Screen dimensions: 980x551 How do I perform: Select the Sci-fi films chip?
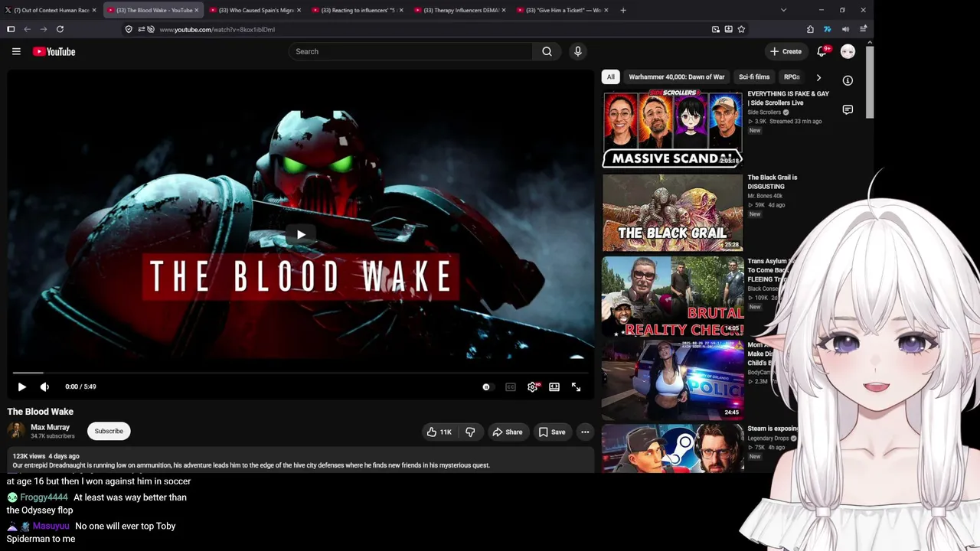point(754,77)
